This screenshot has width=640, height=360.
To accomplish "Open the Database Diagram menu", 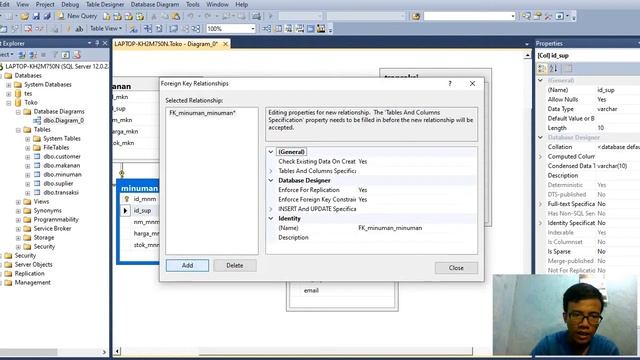I will point(155,4).
